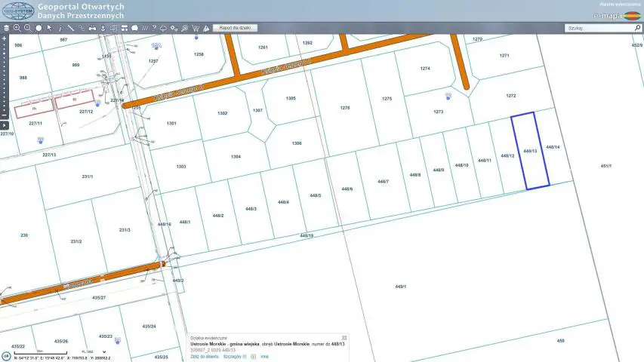Screen dimensions: 644x362
Task: Select the zoom out magnifier tool
Action: [27, 28]
